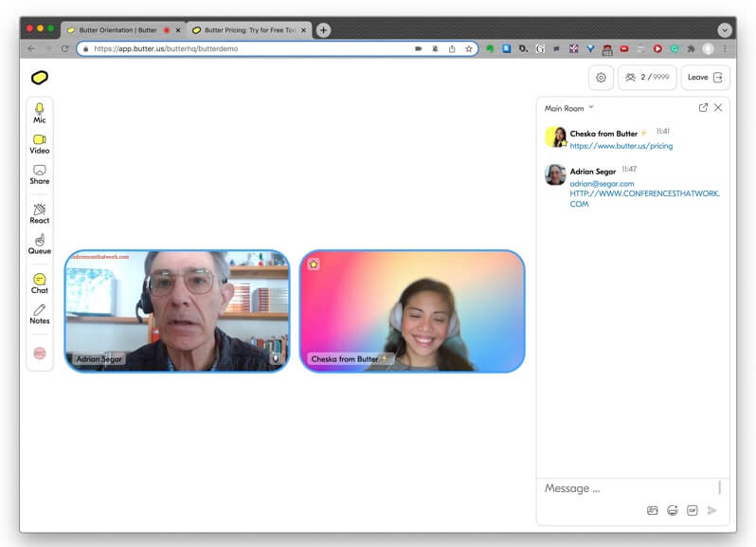The height and width of the screenshot is (547, 756).
Task: Close the Butter Orientation tab
Action: click(178, 30)
